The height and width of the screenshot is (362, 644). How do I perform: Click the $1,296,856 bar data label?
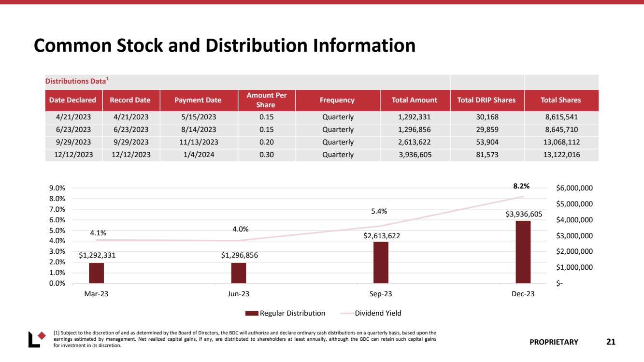coord(240,255)
